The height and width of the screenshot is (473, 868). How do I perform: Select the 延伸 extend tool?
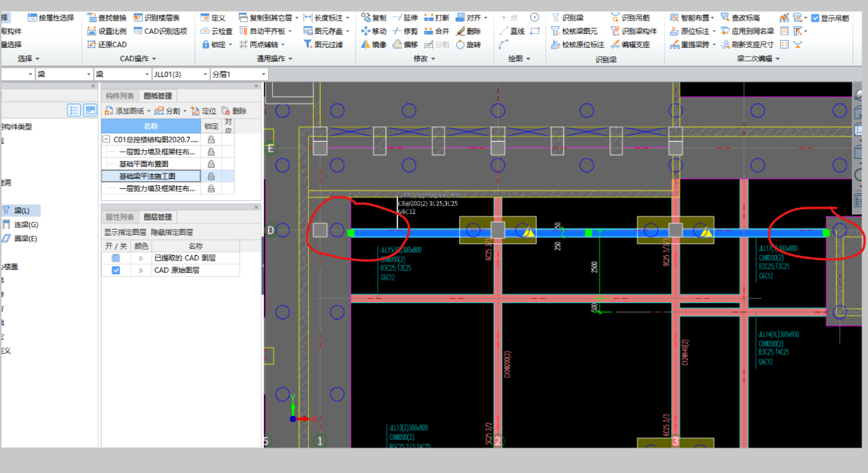click(x=405, y=18)
